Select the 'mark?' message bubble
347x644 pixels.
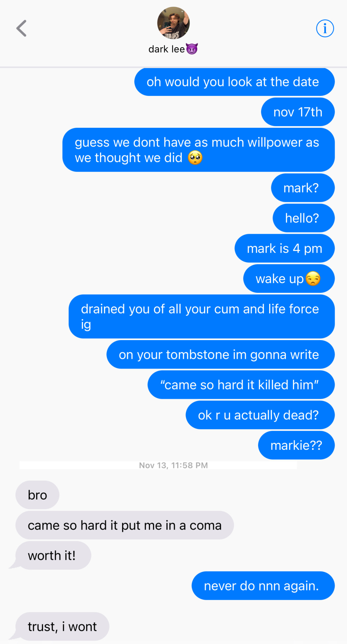(x=303, y=188)
